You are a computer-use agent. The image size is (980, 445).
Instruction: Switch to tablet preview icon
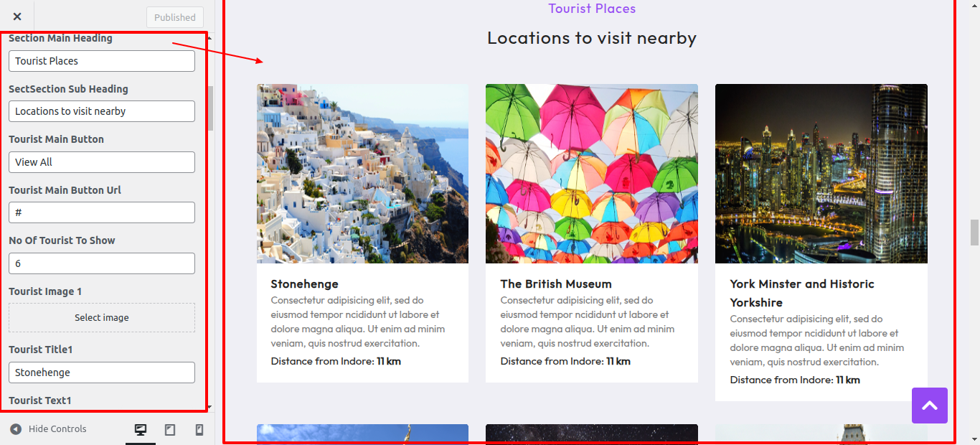pyautogui.click(x=170, y=429)
